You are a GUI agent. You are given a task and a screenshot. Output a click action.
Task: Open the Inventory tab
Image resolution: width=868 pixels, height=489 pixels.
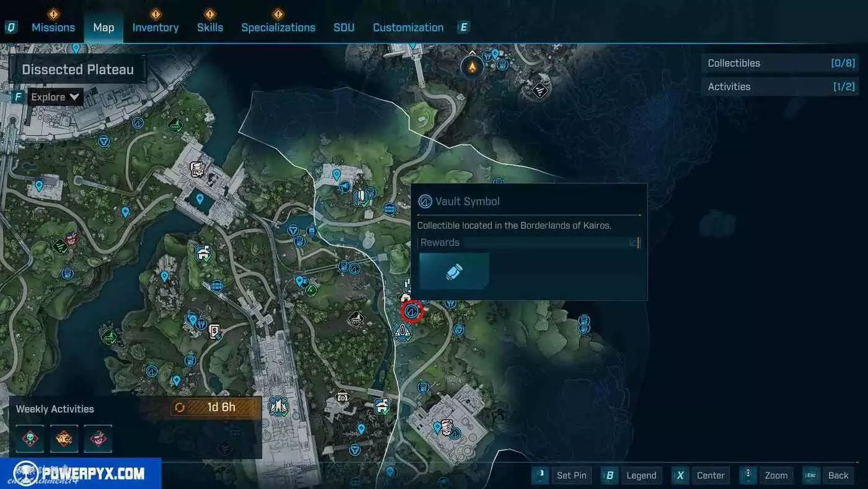point(155,27)
